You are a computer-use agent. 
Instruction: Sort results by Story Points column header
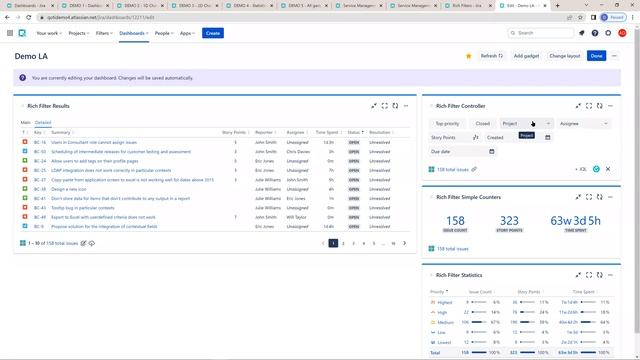tap(234, 132)
